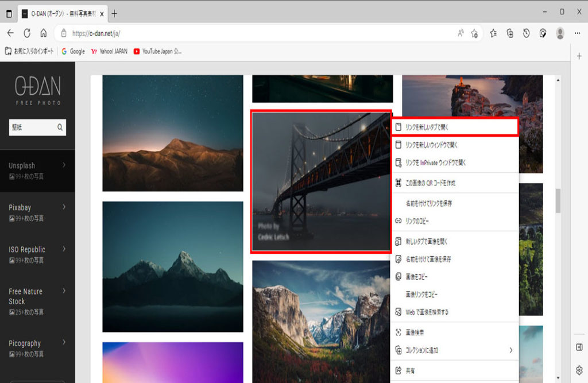Open the Edge settings three-dots menu
The width and height of the screenshot is (588, 383).
(x=577, y=33)
